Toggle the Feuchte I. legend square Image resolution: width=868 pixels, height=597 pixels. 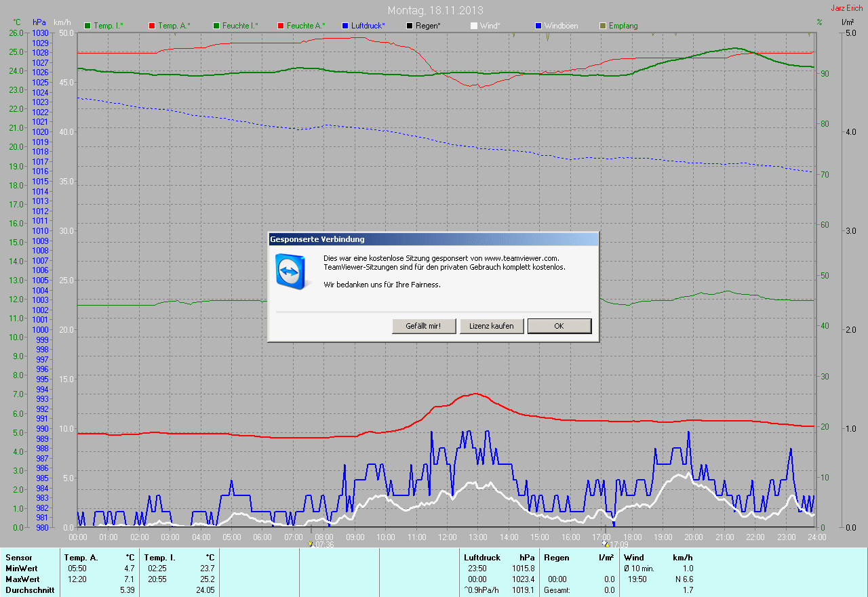(x=216, y=26)
